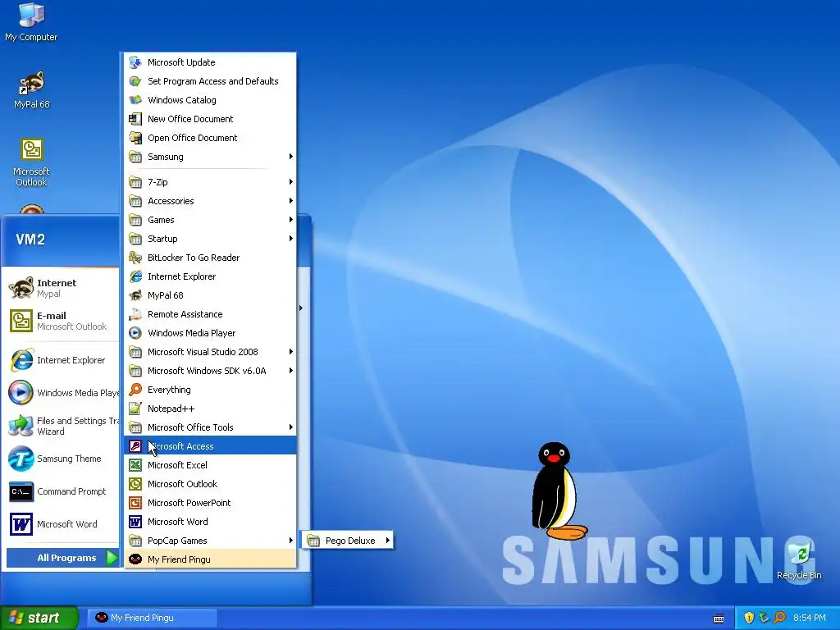The image size is (840, 630).
Task: Click Internet Explorer icon in All Programs list
Action: click(x=135, y=276)
